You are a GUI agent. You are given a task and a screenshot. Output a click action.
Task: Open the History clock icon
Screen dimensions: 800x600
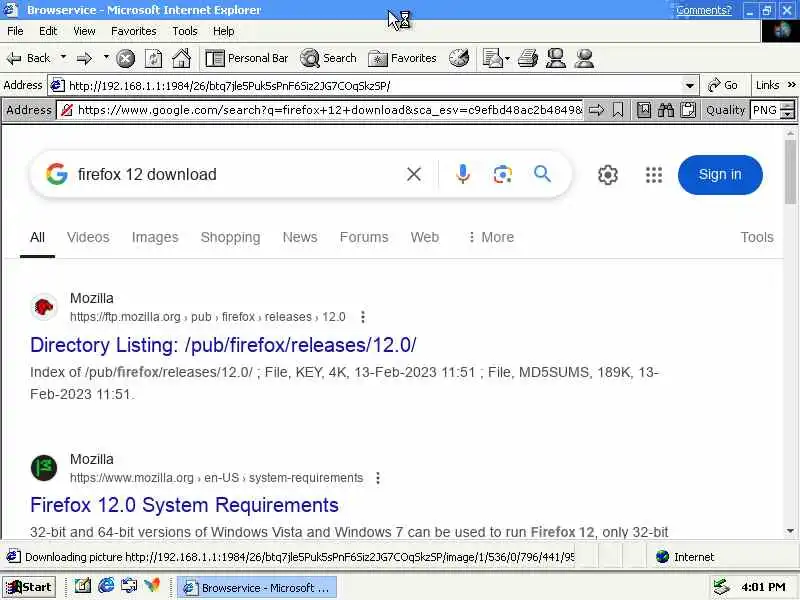point(459,58)
